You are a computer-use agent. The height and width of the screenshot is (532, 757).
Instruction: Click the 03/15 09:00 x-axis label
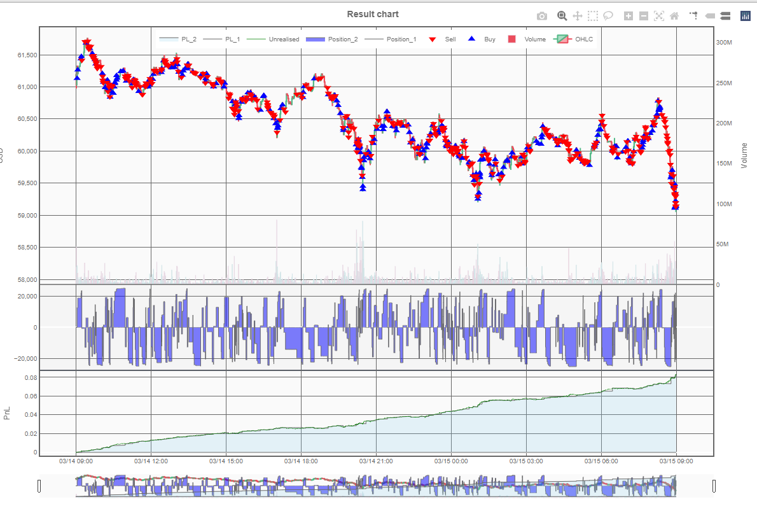tap(676, 461)
